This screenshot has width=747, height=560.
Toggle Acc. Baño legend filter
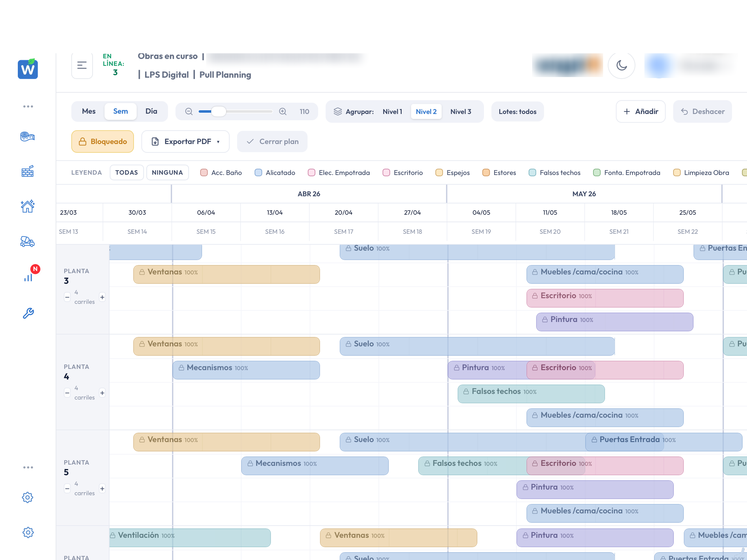[221, 173]
